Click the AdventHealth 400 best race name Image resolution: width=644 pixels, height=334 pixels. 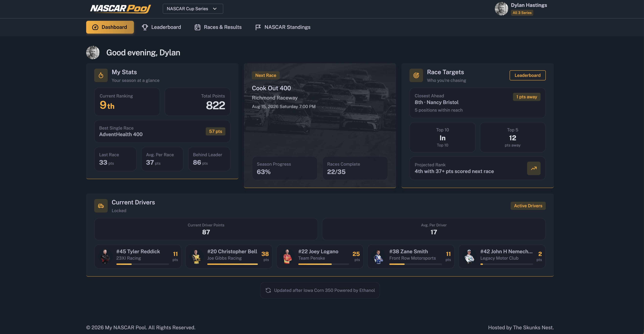121,134
